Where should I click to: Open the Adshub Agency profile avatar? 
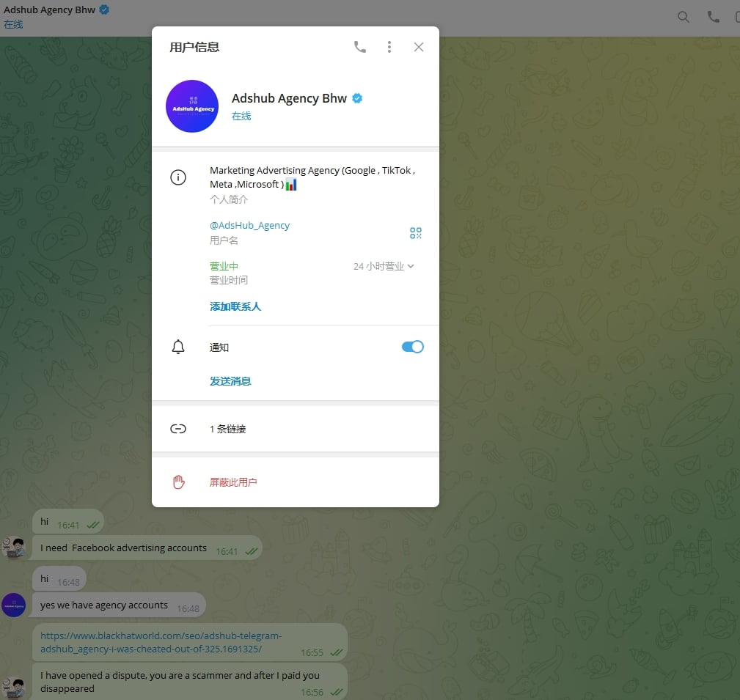pyautogui.click(x=192, y=106)
